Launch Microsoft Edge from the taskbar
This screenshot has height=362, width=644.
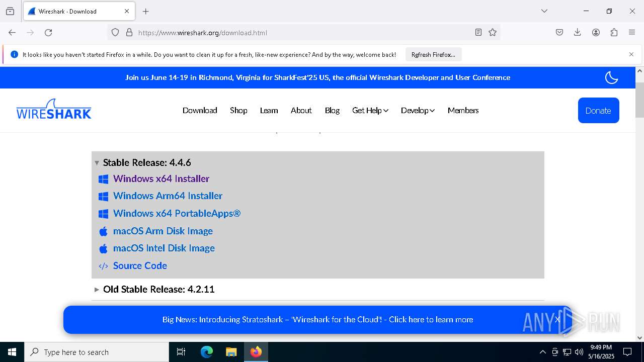coord(207,352)
